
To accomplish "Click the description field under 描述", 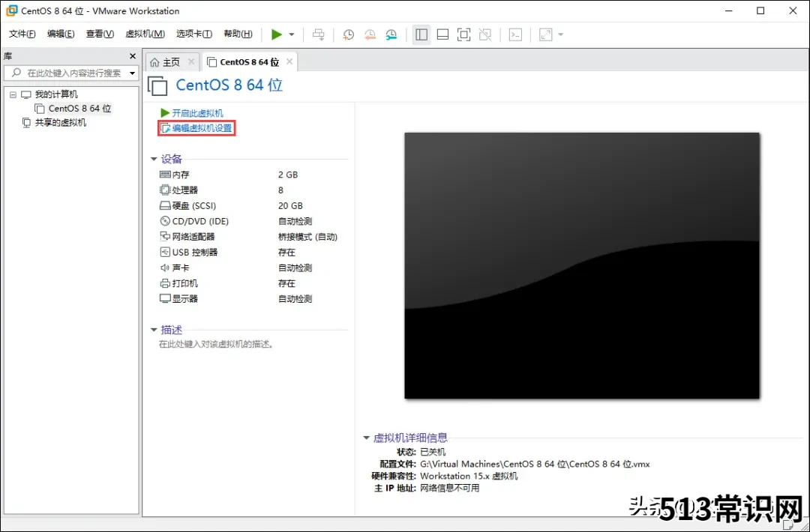I will point(216,344).
